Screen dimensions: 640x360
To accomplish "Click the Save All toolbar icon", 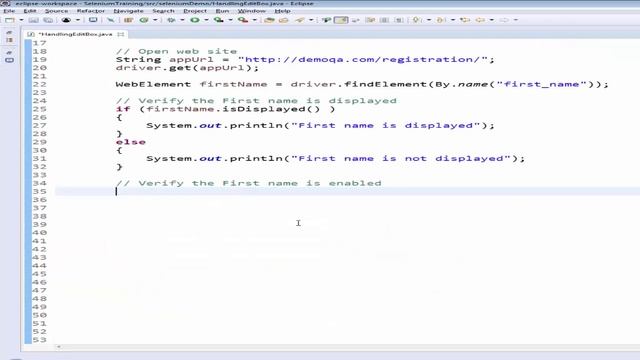I will pos(48,20).
